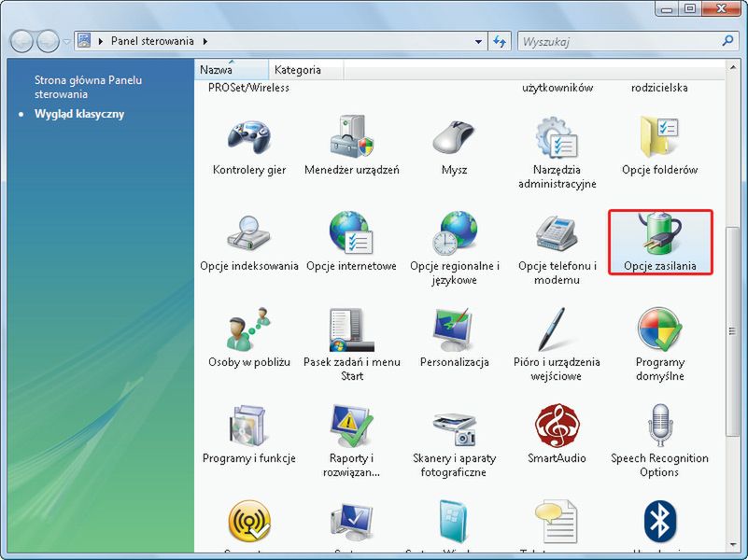Sort by the Kategoria column header

coord(305,70)
